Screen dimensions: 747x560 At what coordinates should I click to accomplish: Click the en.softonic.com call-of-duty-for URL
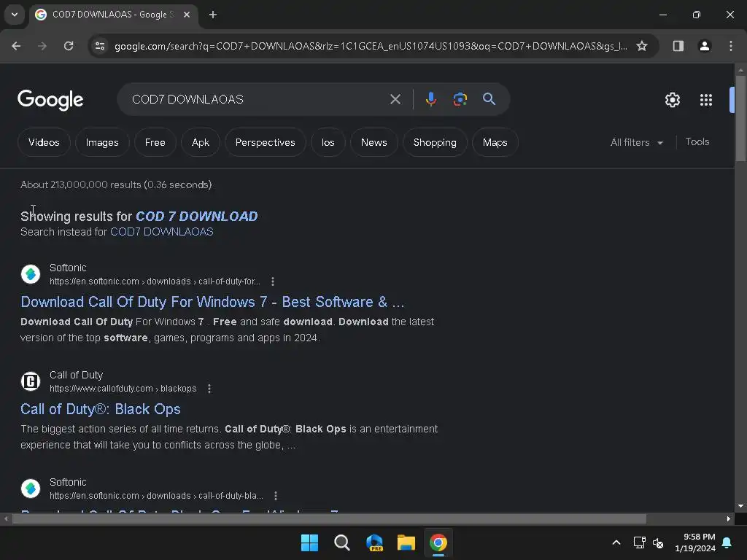coord(155,281)
